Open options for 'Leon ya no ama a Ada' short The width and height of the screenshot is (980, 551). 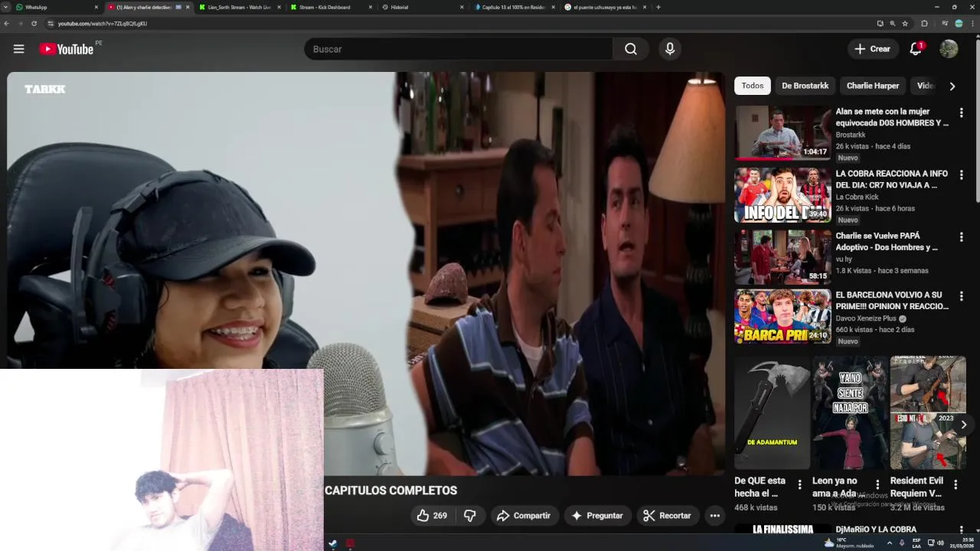coord(877,484)
